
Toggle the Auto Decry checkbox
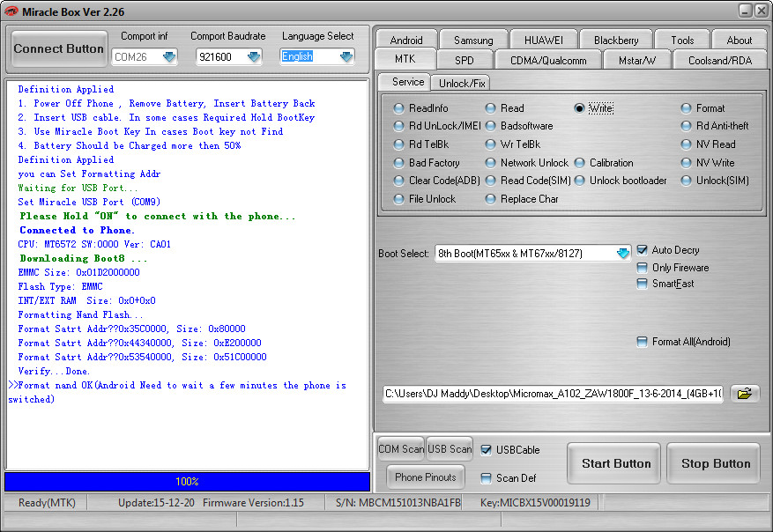(642, 250)
